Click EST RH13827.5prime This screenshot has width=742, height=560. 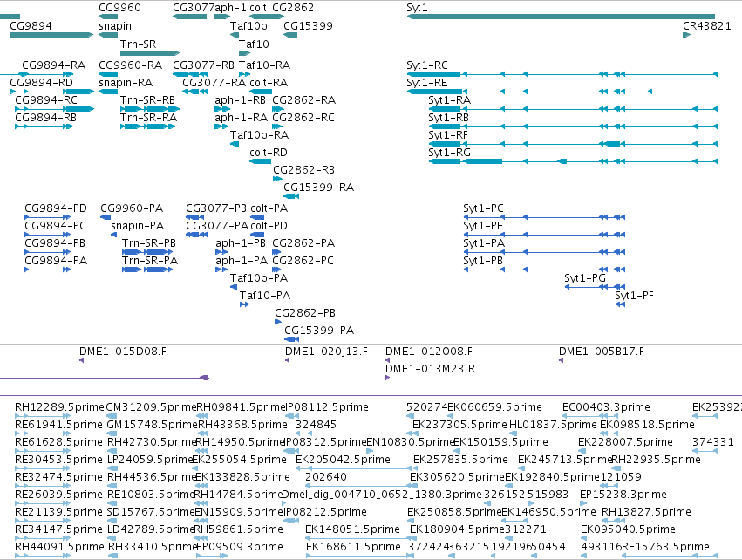(646, 512)
